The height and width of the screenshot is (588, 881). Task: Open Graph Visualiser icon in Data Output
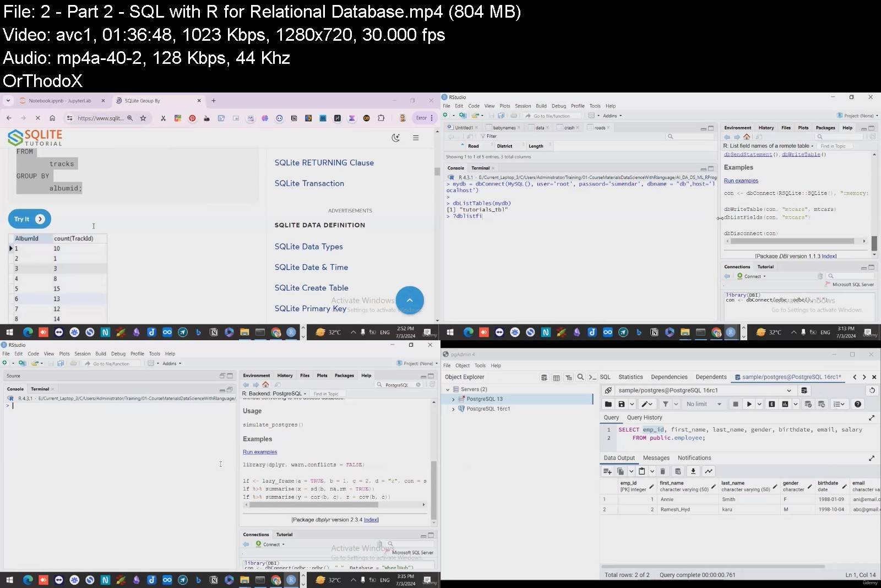[709, 471]
